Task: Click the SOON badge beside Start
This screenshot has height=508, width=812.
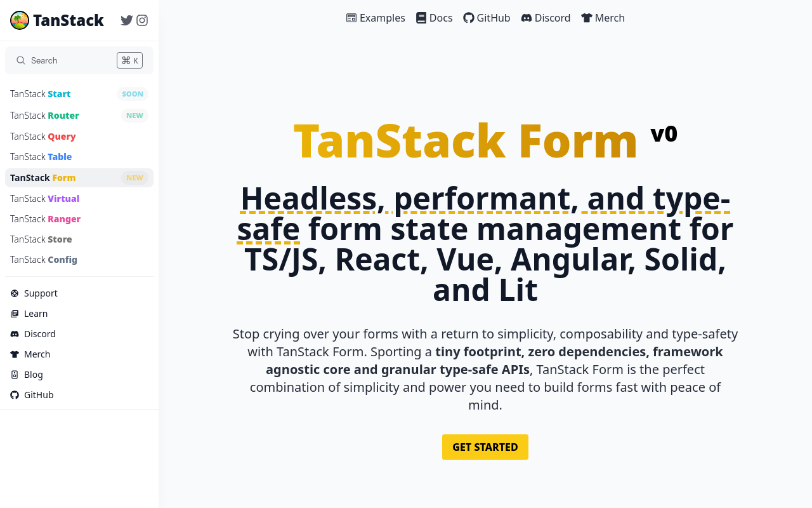Action: tap(133, 94)
